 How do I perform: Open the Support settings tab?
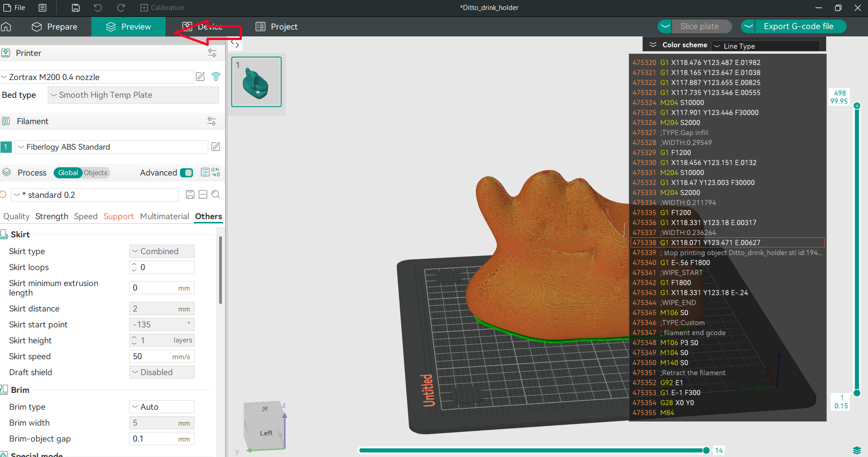(118, 216)
